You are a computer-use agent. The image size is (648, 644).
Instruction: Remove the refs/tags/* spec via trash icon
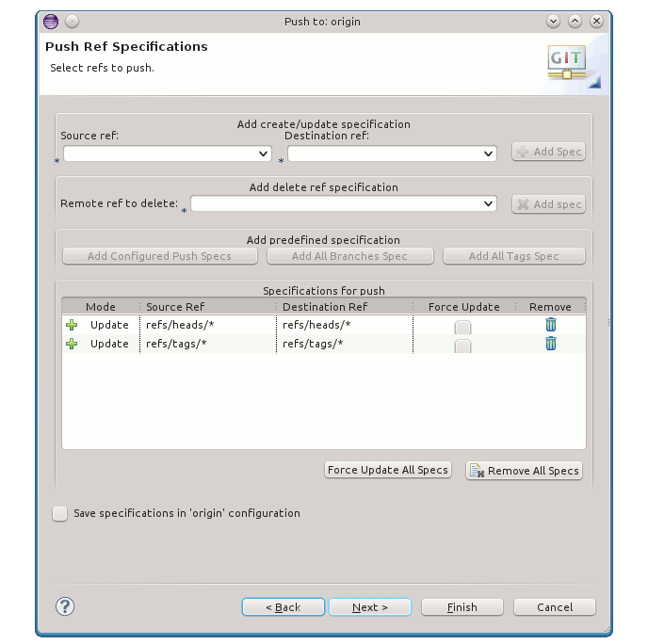point(550,344)
